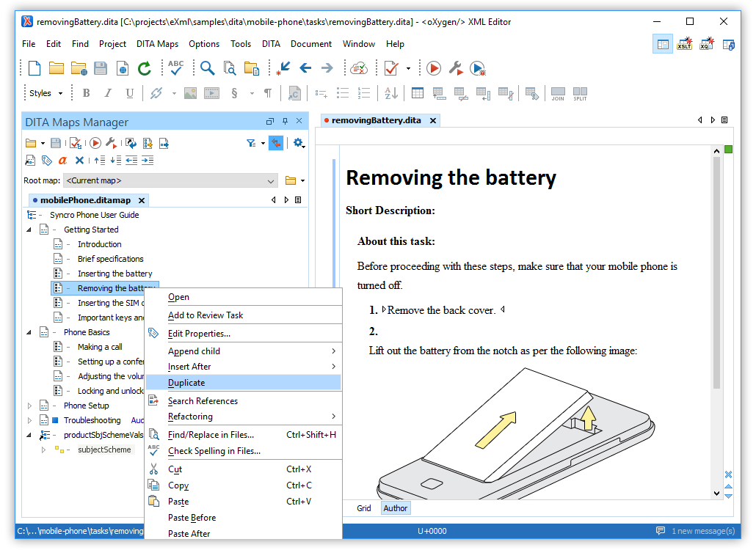The image size is (756, 550).
Task: Click the New document icon
Action: pyautogui.click(x=34, y=68)
